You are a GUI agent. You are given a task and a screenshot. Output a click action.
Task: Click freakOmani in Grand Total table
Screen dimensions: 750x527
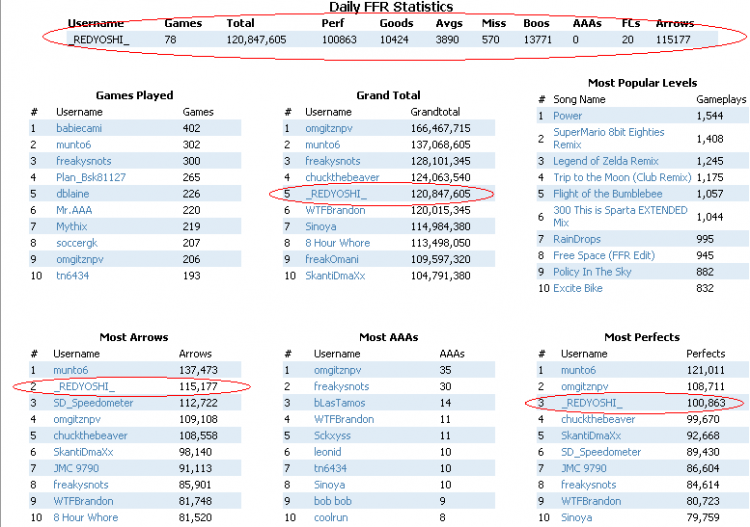point(333,259)
